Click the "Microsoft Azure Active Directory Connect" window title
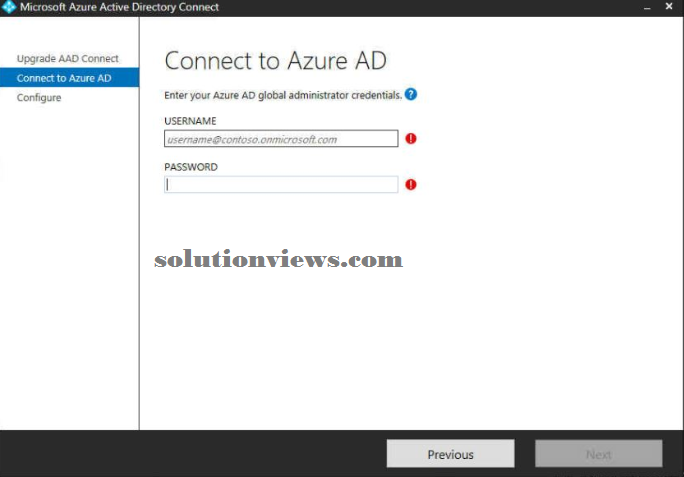 tap(119, 7)
